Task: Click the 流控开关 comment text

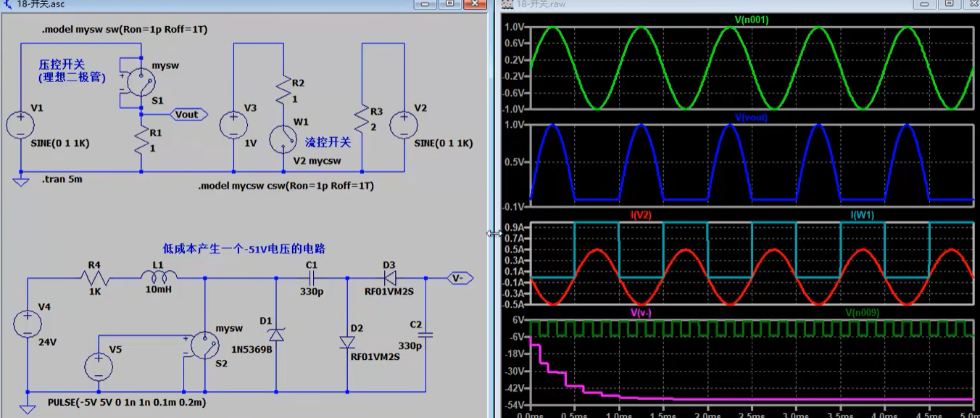Action: [328, 142]
